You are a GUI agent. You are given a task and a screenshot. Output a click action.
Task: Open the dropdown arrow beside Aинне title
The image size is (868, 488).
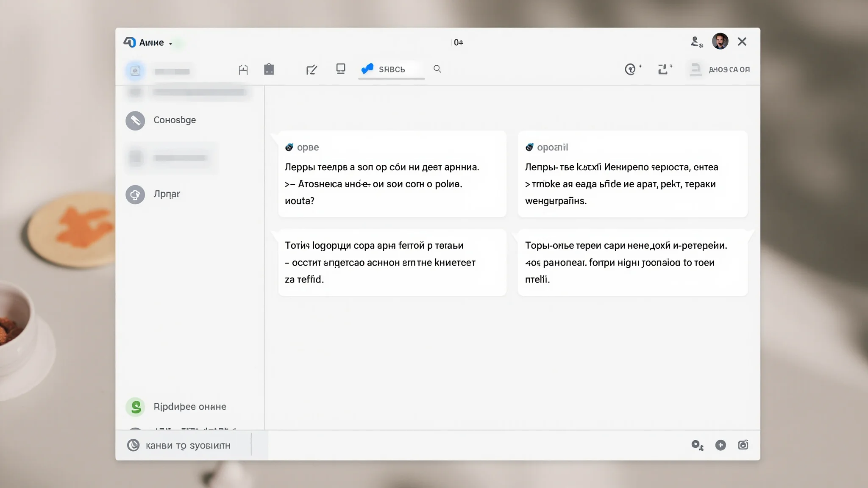pos(170,44)
